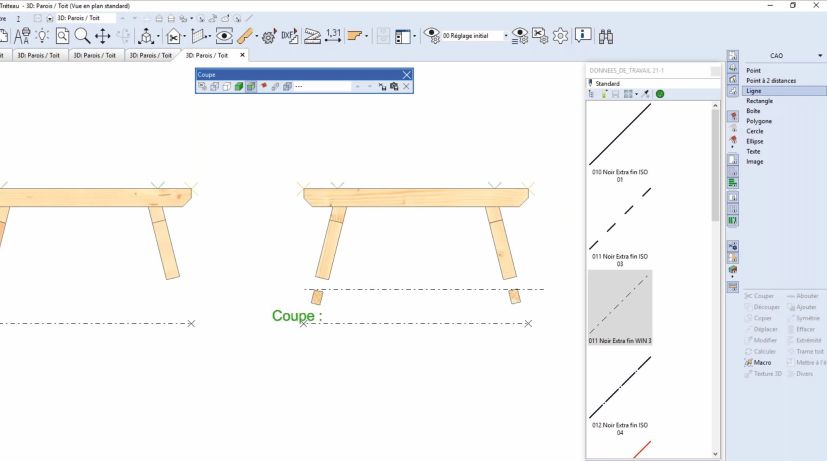Select Rectangle in the CAO list
This screenshot has height=461, width=827.
coord(759,101)
